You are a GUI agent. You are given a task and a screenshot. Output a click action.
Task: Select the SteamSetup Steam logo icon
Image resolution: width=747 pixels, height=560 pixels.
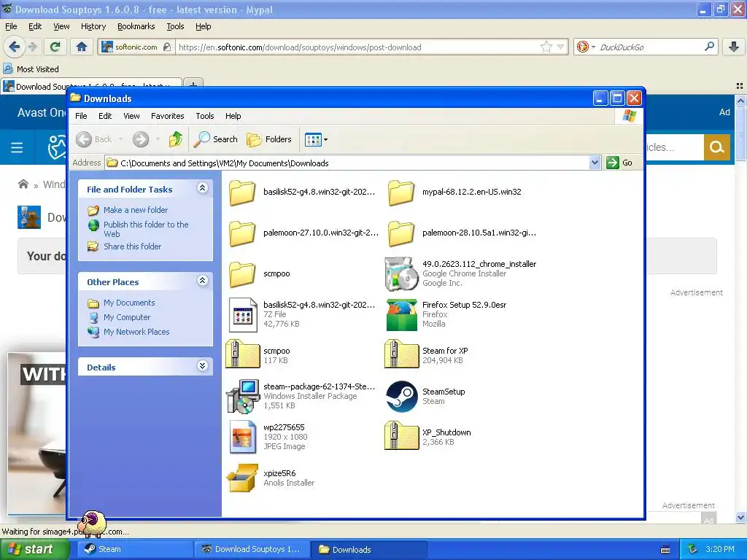coord(402,396)
